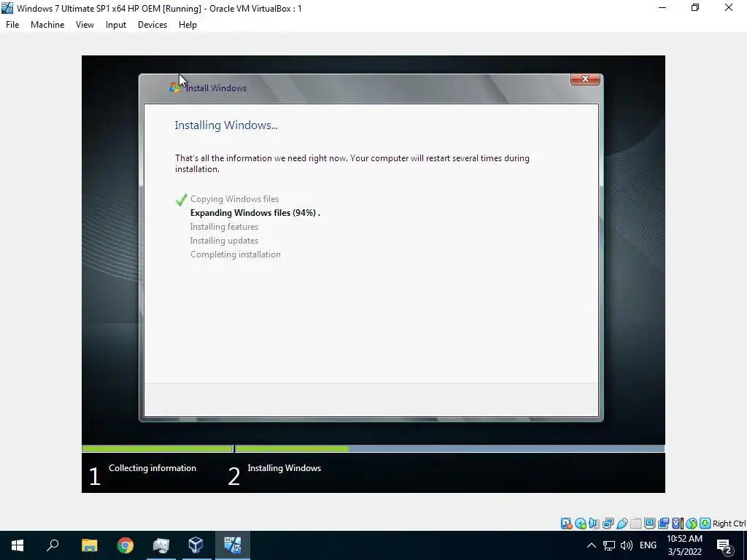The image size is (747, 560).
Task: Click the Installing Windows progress bar
Action: [x=449, y=448]
